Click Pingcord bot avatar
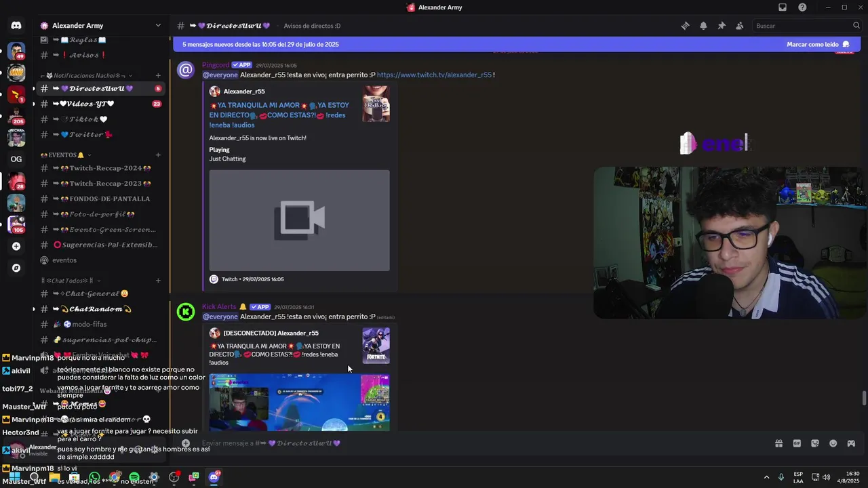 [186, 70]
